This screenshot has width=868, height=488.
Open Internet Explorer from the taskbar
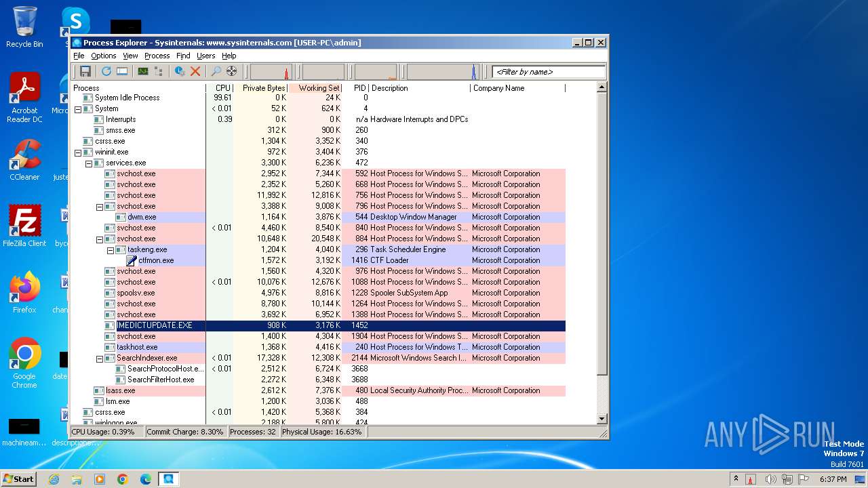click(54, 479)
